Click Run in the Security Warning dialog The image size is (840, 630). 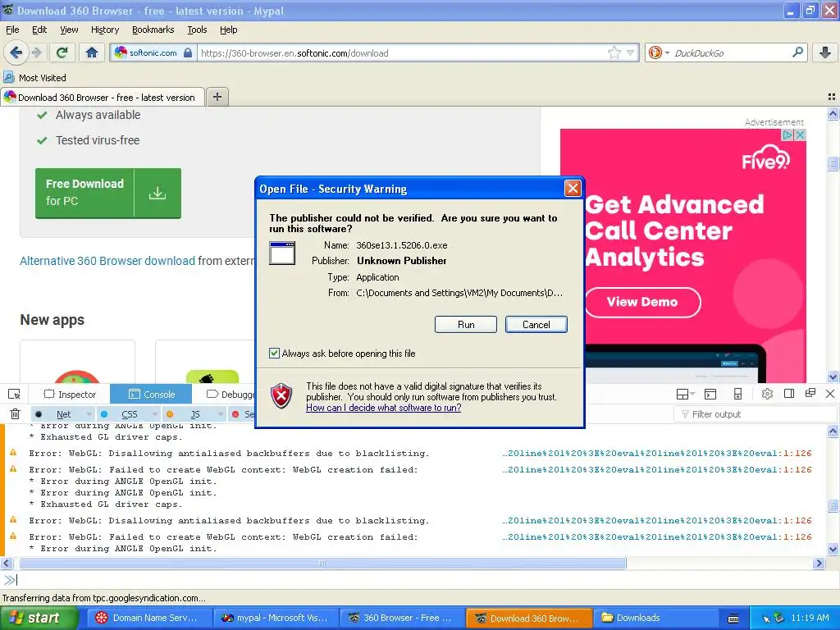[466, 325]
